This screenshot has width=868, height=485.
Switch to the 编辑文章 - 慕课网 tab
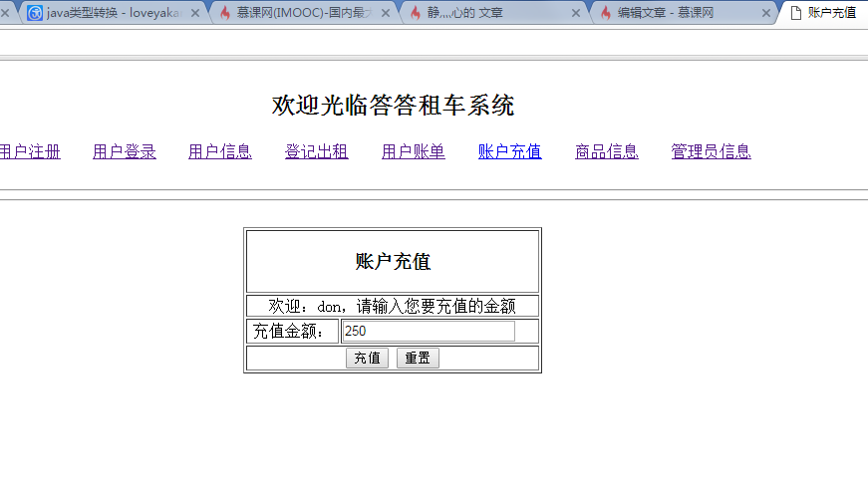(x=685, y=13)
